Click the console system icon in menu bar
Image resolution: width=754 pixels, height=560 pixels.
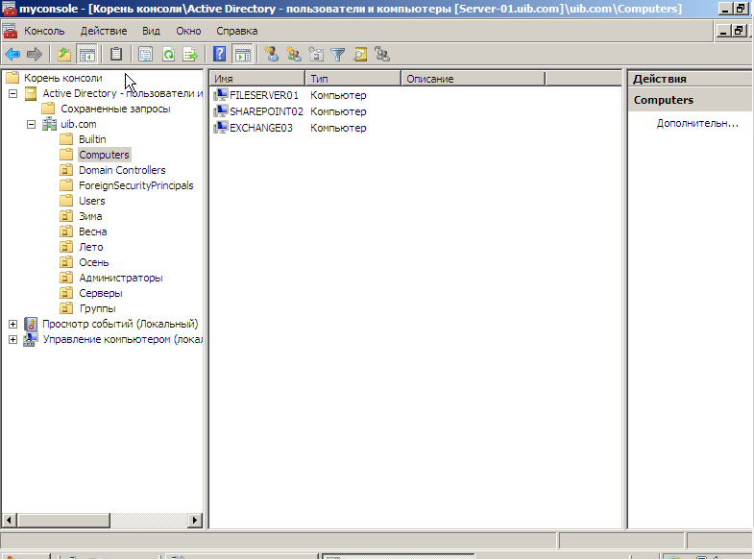coord(10,31)
